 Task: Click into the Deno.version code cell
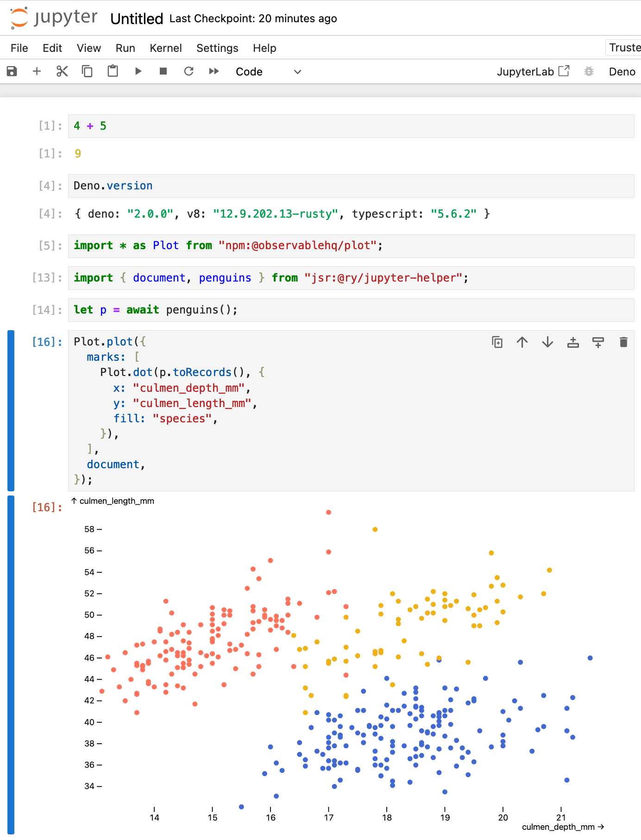(351, 186)
